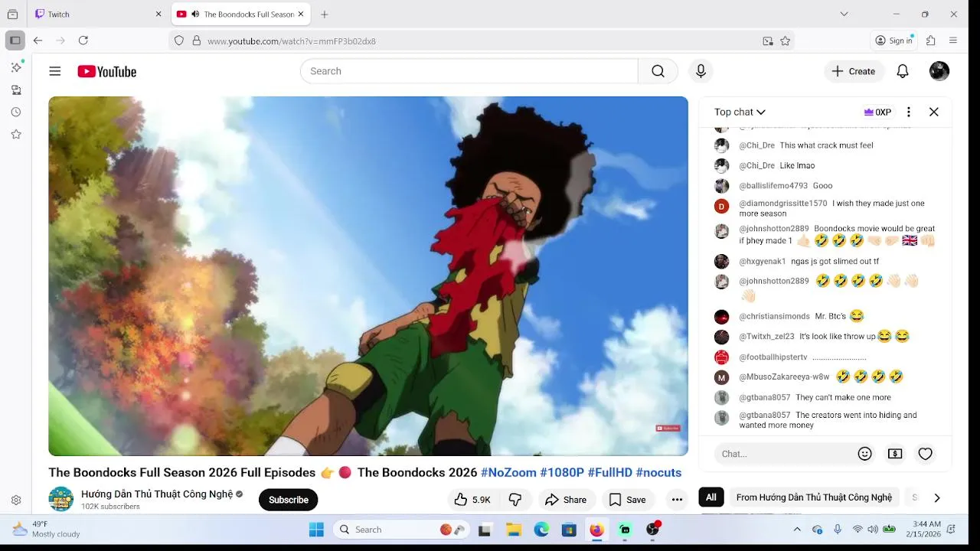Focus the live chat message field
Image resolution: width=980 pixels, height=551 pixels.
point(784,454)
